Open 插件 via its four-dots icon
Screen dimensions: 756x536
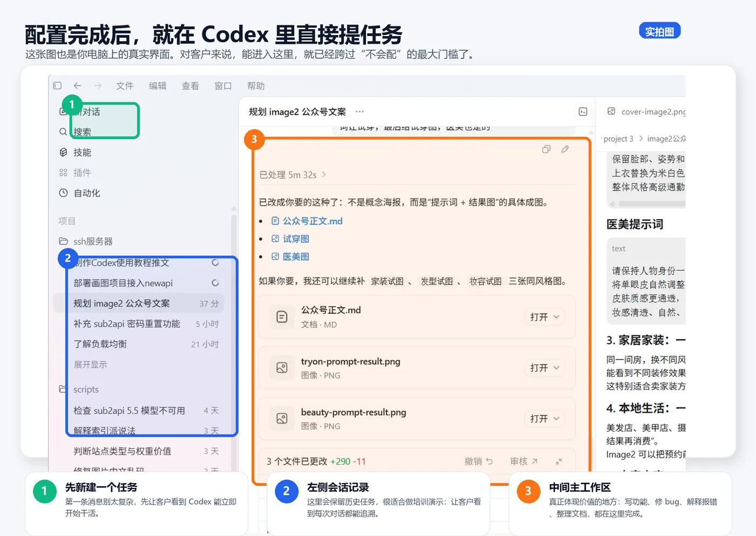pyautogui.click(x=63, y=173)
